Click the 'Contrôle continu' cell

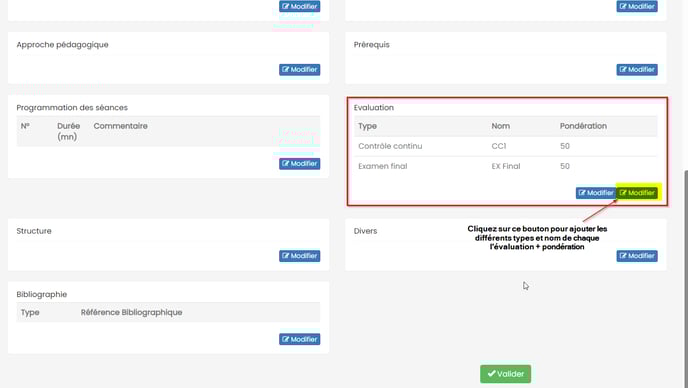[390, 146]
